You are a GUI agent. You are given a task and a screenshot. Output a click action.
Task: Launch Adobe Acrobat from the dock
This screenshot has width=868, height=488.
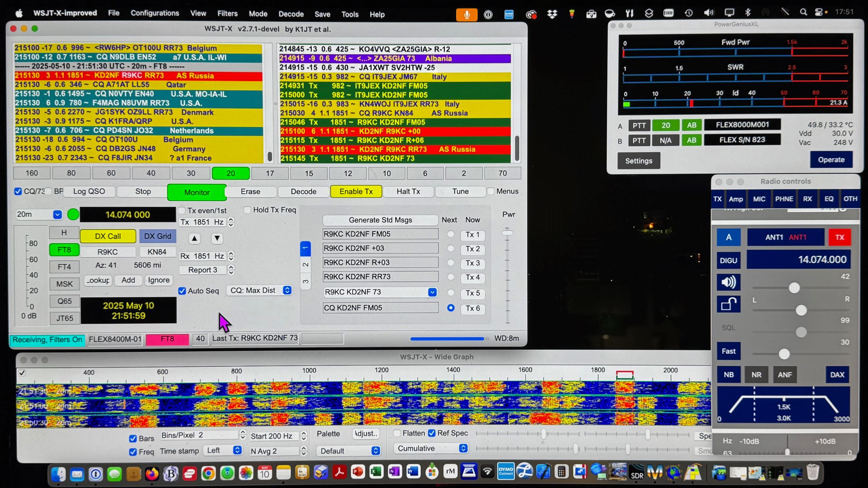pos(339,472)
